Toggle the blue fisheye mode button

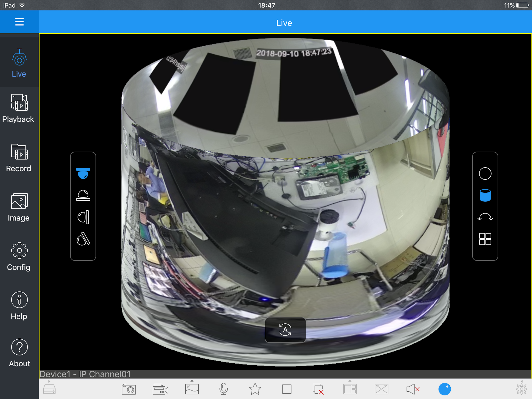pos(444,389)
